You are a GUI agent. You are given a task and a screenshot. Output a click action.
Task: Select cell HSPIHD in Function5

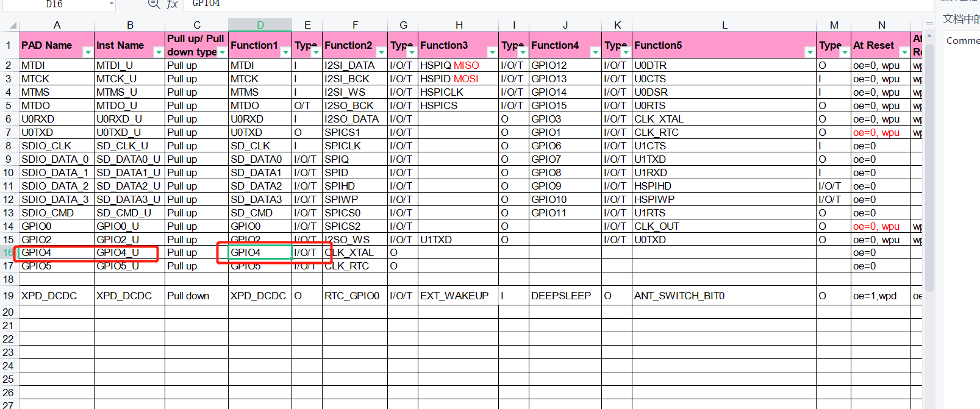pyautogui.click(x=724, y=186)
